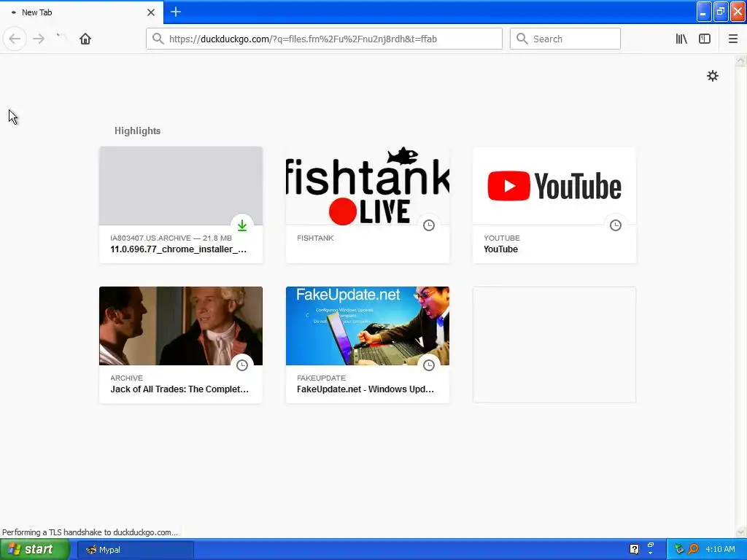The image size is (747, 560).
Task: Select the Mypal taskbar button
Action: (136, 550)
